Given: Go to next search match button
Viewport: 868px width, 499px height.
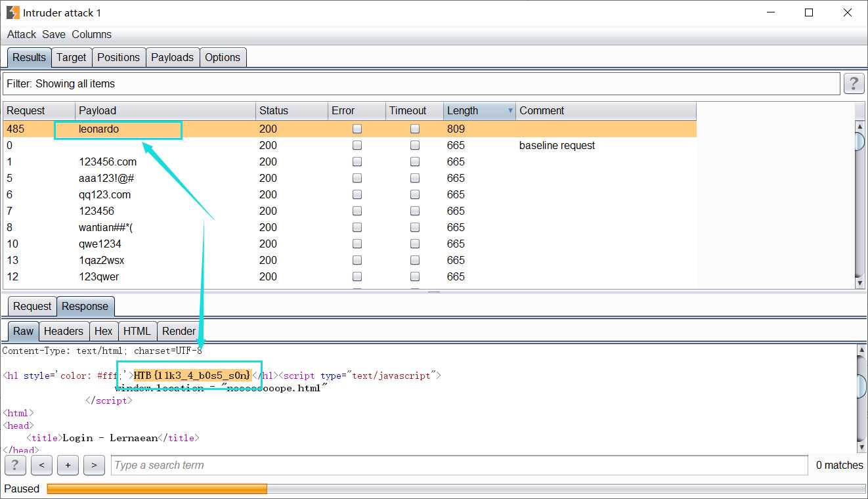Looking at the screenshot, I should click(94, 465).
